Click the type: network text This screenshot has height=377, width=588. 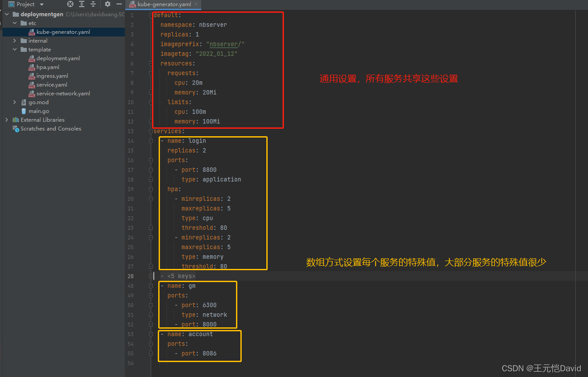(204, 315)
